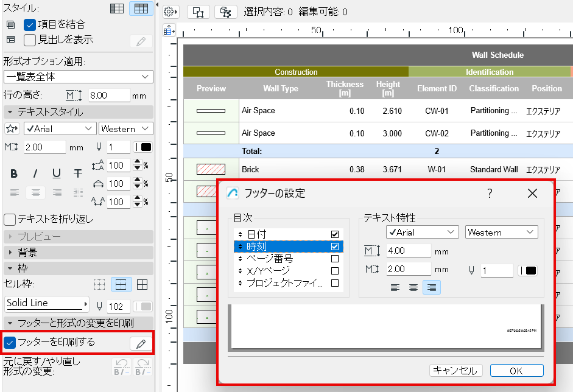Screen dimensions: 573x392
Task: Right-align the footer text in the dialog
Action: pyautogui.click(x=432, y=287)
